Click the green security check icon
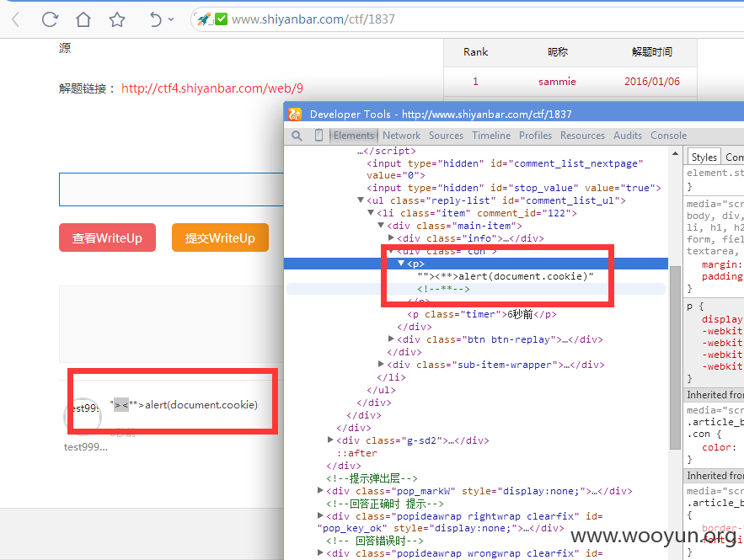744x560 pixels. pyautogui.click(x=221, y=19)
